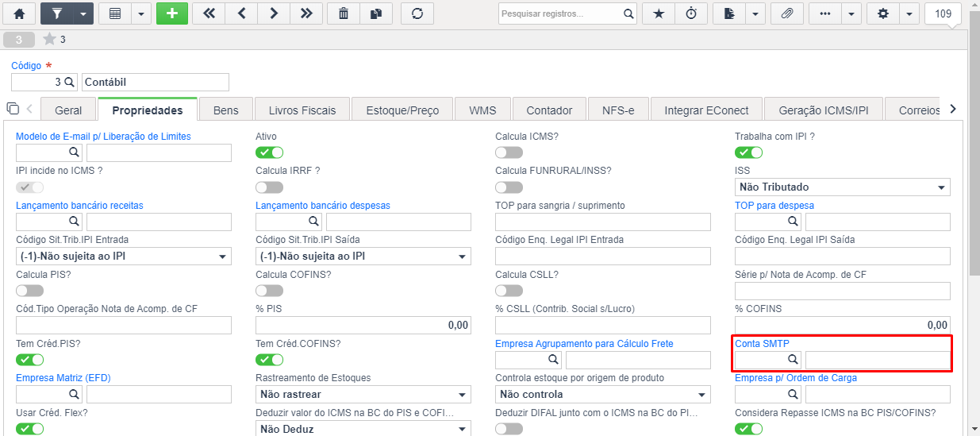The image size is (980, 436).
Task: Open the more options ellipsis button
Action: point(825,14)
